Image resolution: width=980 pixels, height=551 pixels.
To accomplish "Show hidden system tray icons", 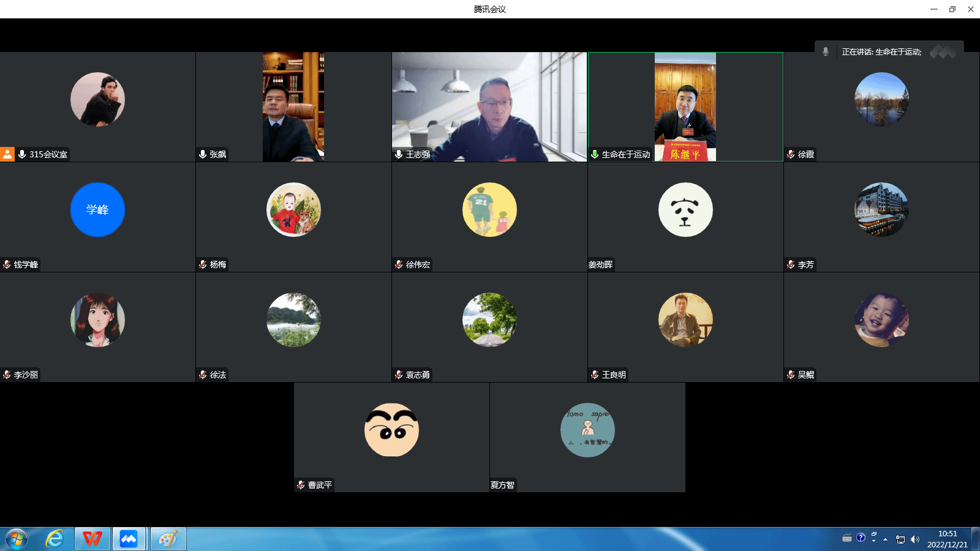I will coord(885,539).
